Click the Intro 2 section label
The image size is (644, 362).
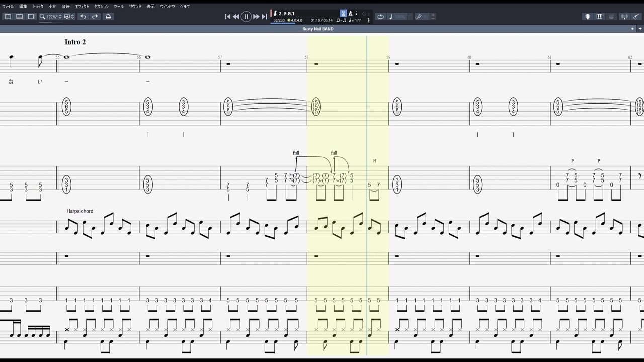[75, 42]
